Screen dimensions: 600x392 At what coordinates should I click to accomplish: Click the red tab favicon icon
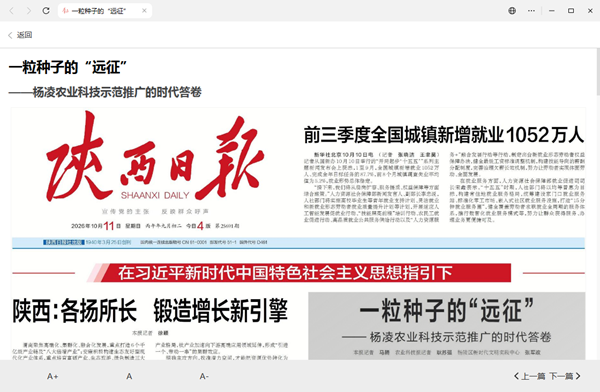[x=65, y=11]
